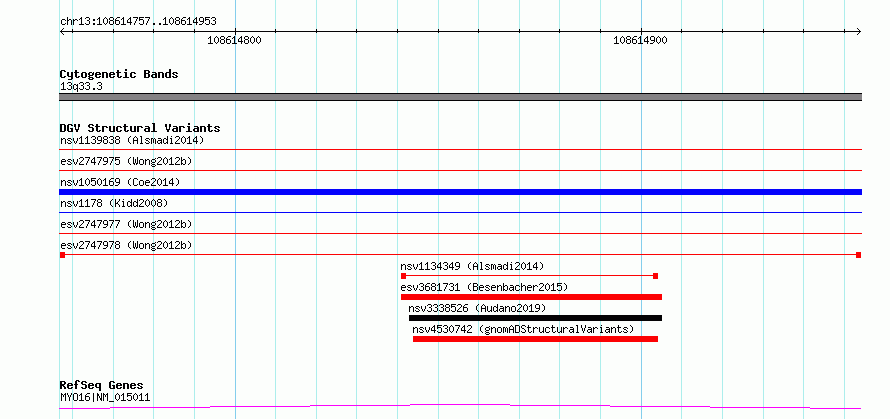Viewport: 890px width, 419px height.
Task: Open the RefSeq Genes track title
Action: pyautogui.click(x=102, y=385)
